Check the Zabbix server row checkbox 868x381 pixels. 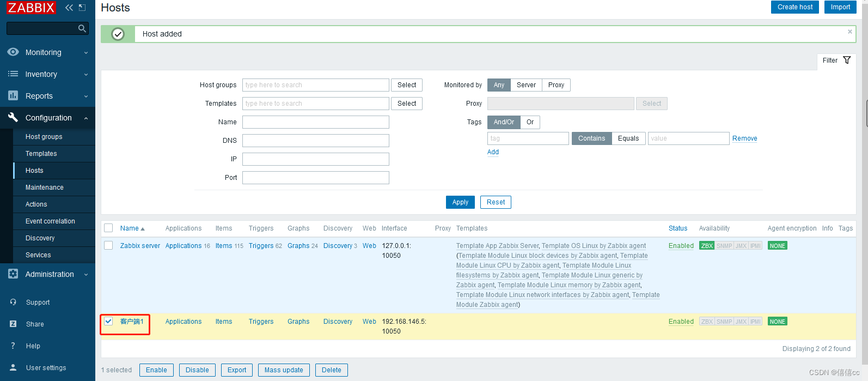pos(108,245)
